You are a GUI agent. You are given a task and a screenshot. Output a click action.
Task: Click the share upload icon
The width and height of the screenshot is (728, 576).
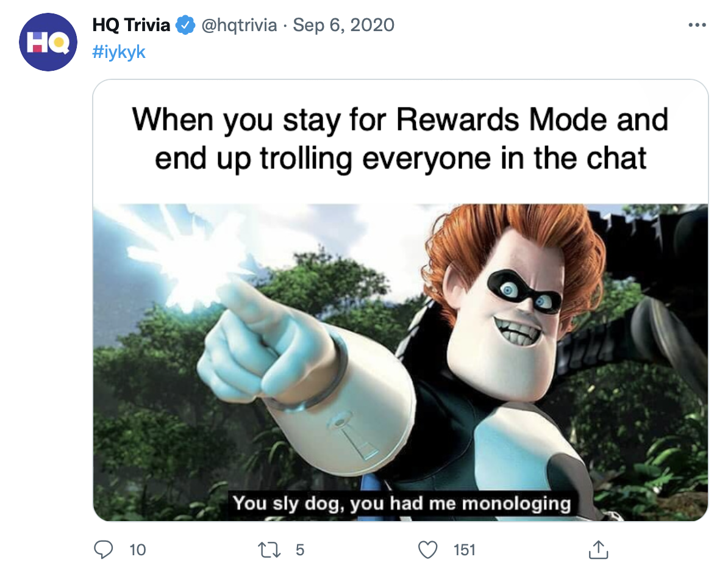(x=598, y=550)
